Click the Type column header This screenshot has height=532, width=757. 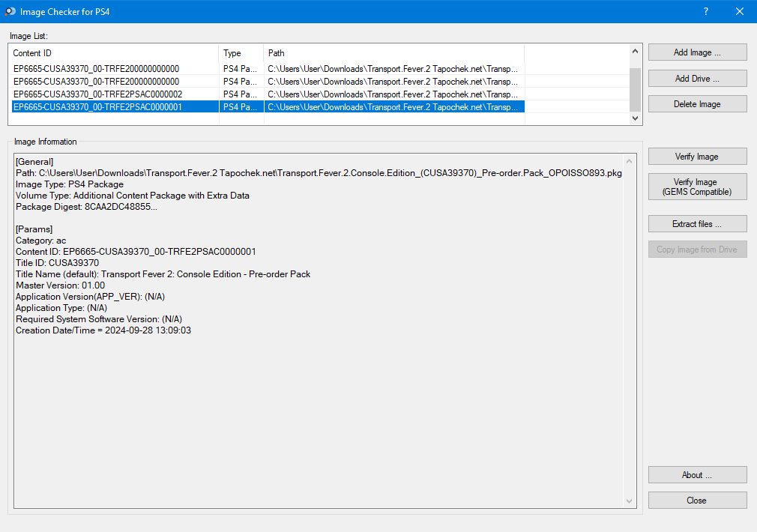pyautogui.click(x=241, y=53)
